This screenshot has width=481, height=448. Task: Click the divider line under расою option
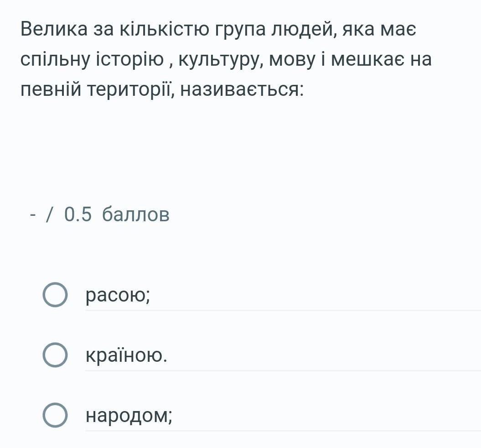[283, 310]
